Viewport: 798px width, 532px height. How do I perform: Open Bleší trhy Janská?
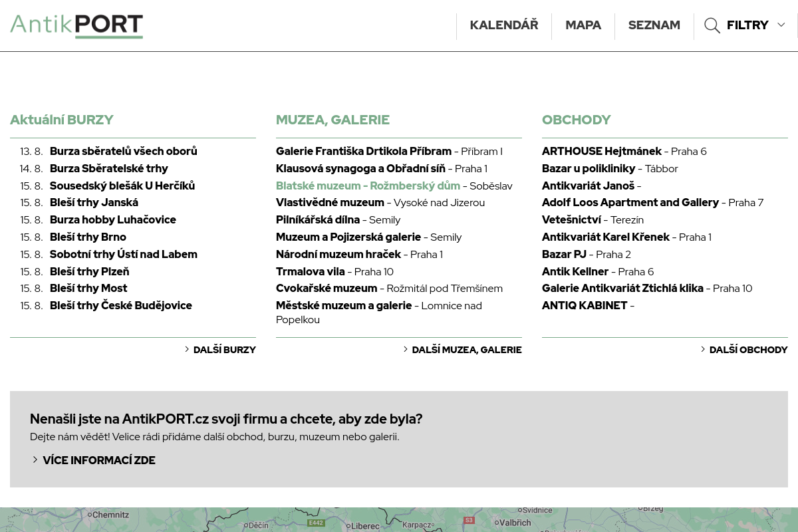[x=94, y=202]
